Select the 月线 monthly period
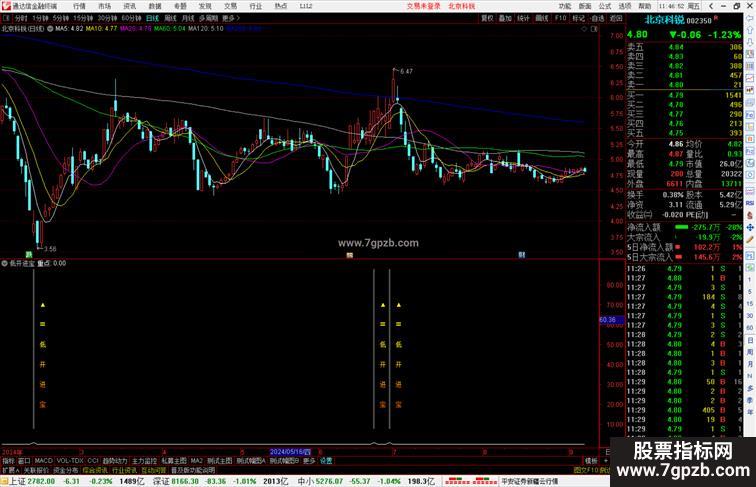 [x=188, y=18]
